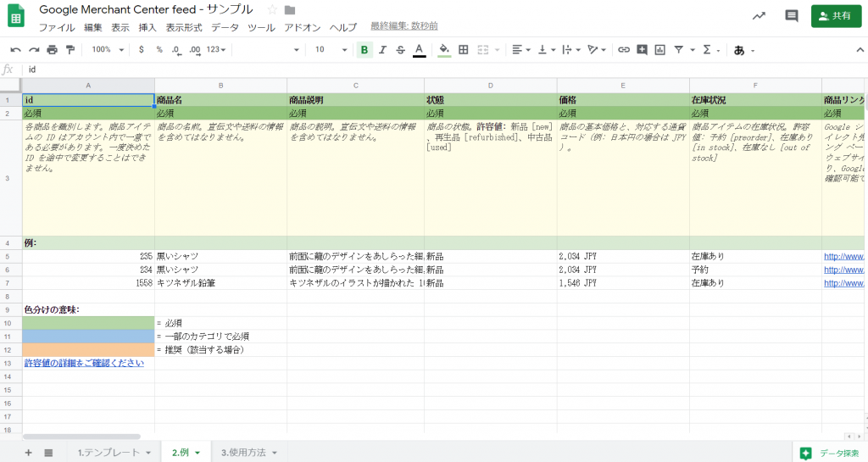The image size is (868, 462).
Task: Decrease decimal places
Action: tap(176, 50)
